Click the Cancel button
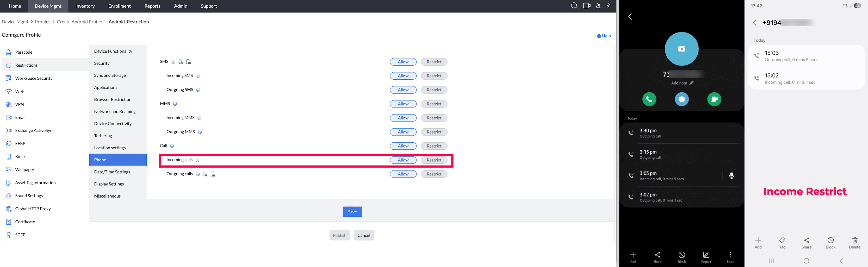This screenshot has width=868, height=267. 364,235
